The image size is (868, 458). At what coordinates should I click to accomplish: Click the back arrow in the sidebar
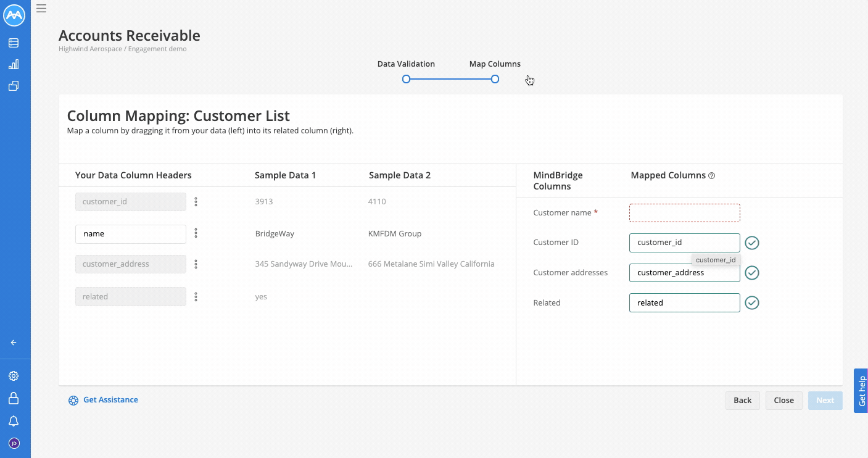click(x=14, y=343)
